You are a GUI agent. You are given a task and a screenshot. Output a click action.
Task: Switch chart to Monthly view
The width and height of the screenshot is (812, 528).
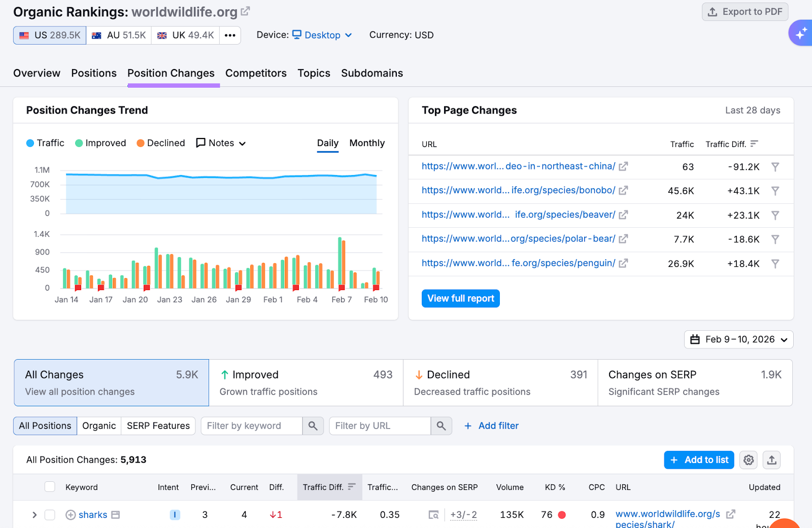pyautogui.click(x=367, y=143)
